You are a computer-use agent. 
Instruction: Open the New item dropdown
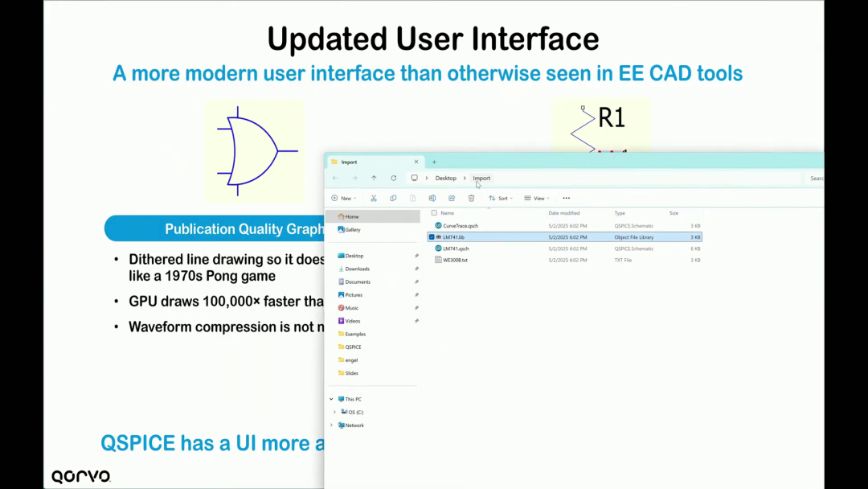point(344,199)
